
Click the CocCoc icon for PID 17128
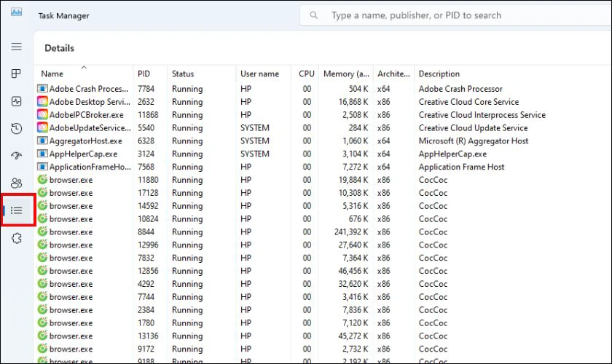[42, 192]
